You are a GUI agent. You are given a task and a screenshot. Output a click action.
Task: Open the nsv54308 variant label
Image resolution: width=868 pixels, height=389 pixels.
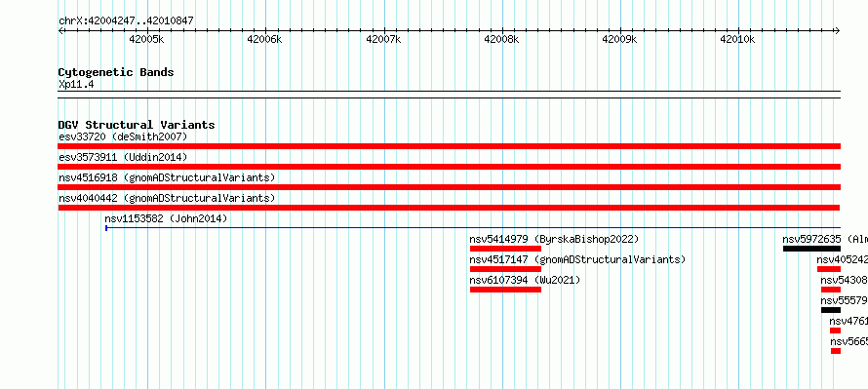(845, 280)
